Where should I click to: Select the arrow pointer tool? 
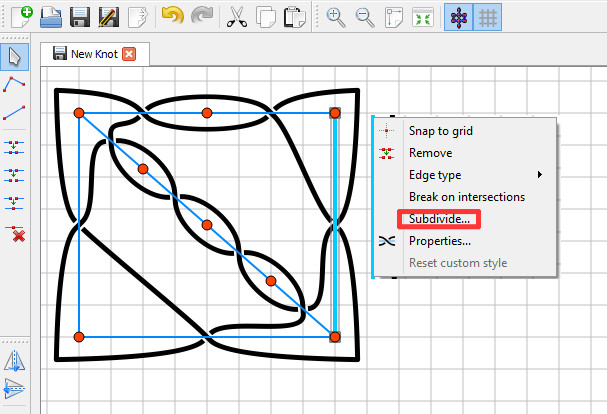(x=14, y=57)
